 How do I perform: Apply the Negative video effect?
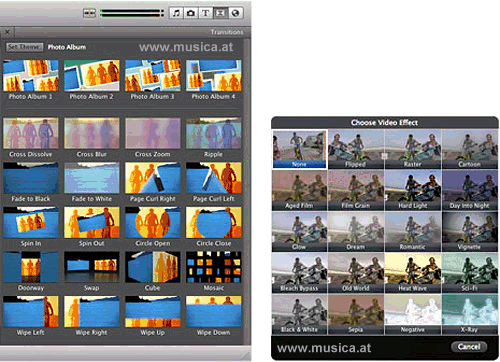[x=413, y=314]
